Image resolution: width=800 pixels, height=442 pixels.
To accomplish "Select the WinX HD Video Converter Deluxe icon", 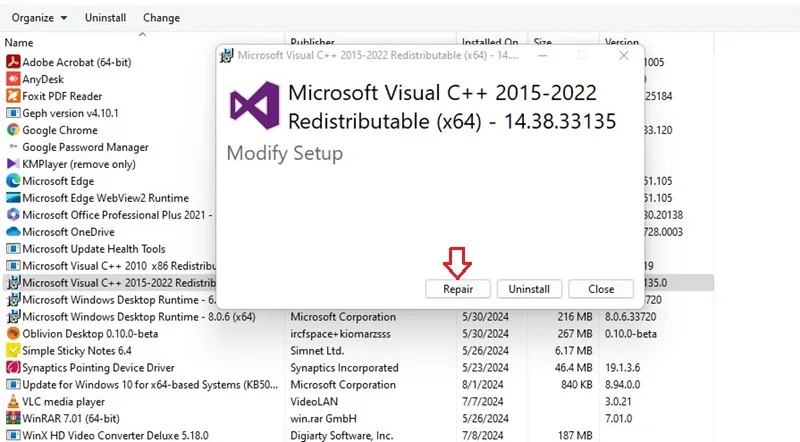I will point(13,435).
